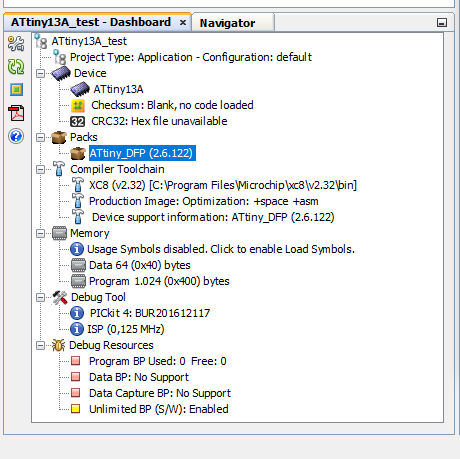Click the CRC32 '32' icon
Screen dimensions: 460x459
coord(78,122)
